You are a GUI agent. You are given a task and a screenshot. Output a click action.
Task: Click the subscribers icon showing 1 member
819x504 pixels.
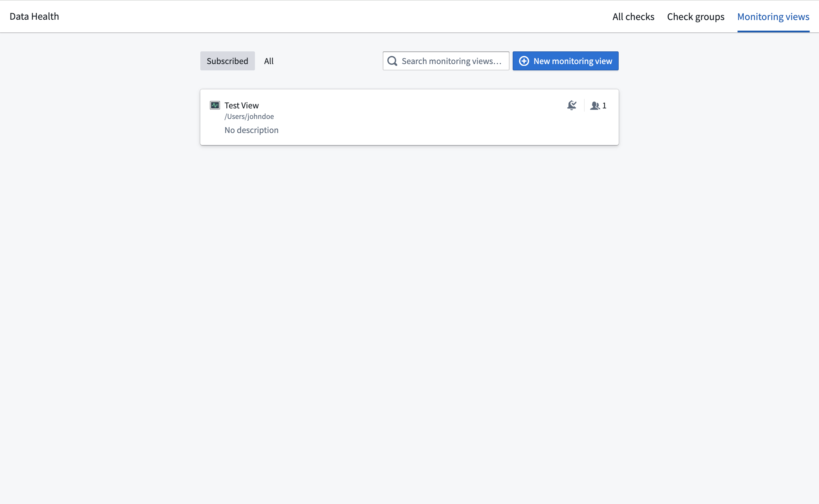click(x=598, y=105)
